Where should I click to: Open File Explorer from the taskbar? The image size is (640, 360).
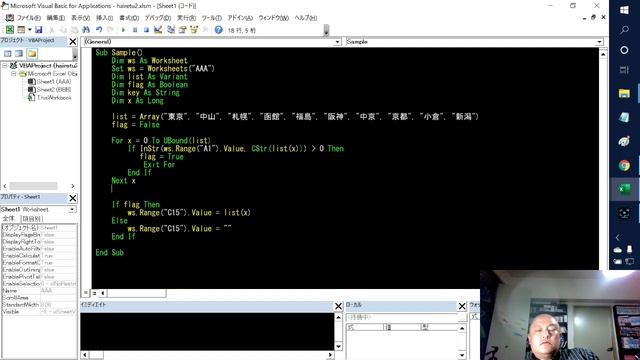624,93
